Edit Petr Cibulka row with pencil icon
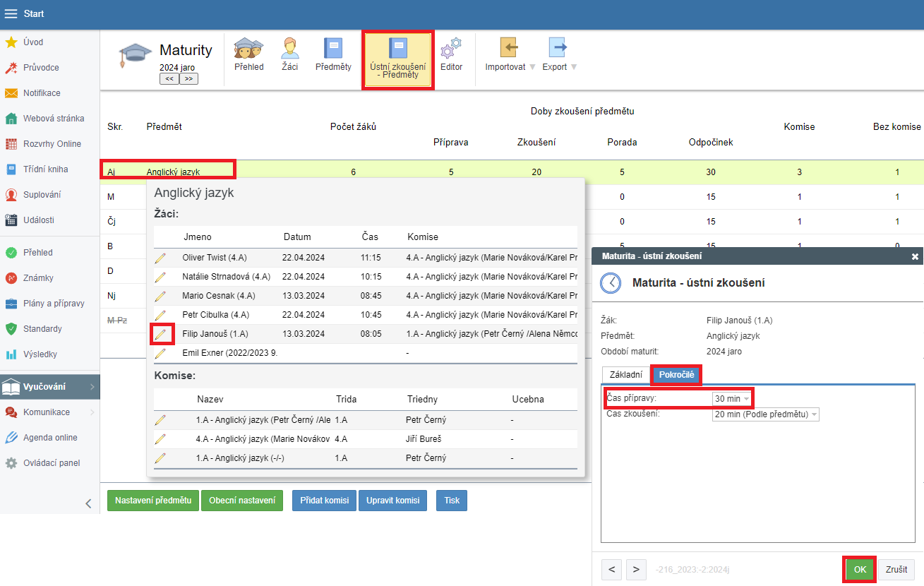 [160, 315]
